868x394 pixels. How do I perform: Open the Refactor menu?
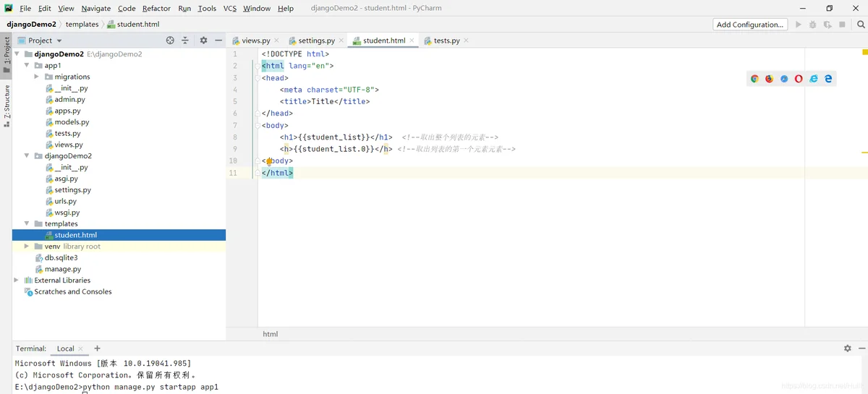point(156,8)
